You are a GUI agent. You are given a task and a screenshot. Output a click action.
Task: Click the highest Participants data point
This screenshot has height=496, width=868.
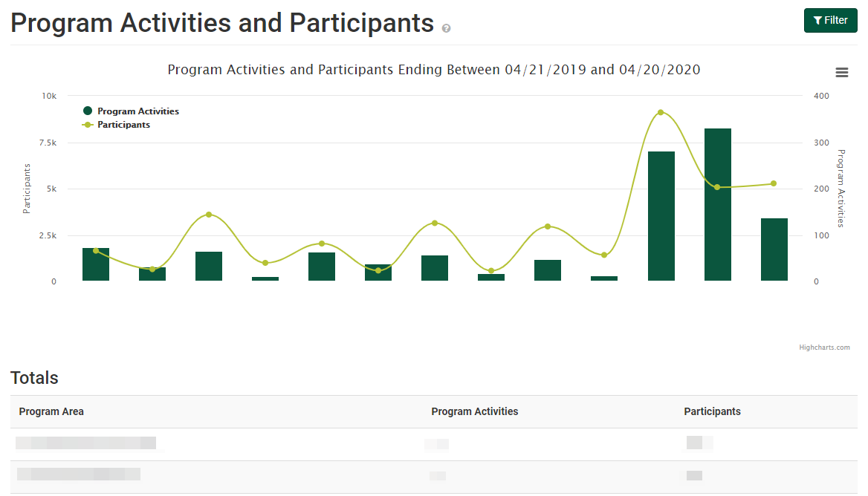[x=662, y=112]
